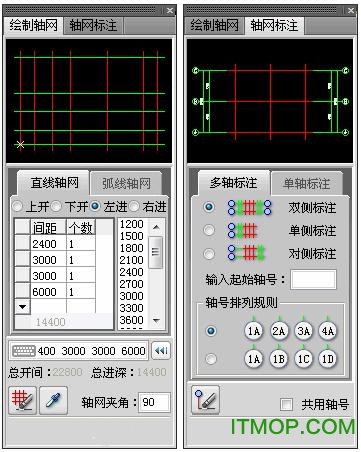Select 下开 radio option
Viewport: 361px width, 452px height.
[56, 206]
